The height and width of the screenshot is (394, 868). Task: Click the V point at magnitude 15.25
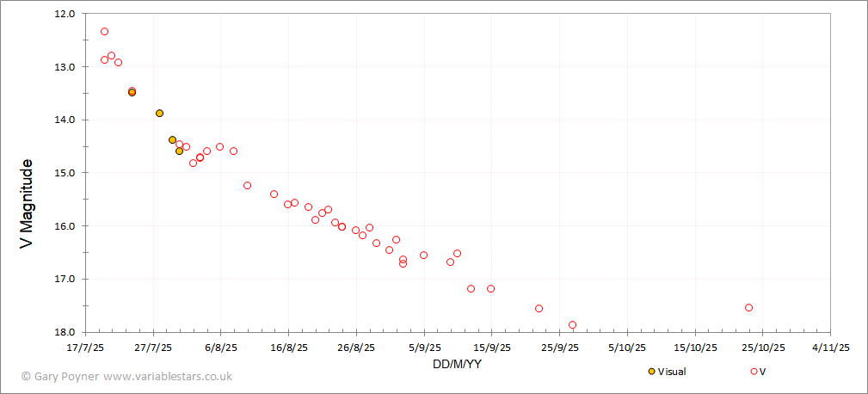248,185
